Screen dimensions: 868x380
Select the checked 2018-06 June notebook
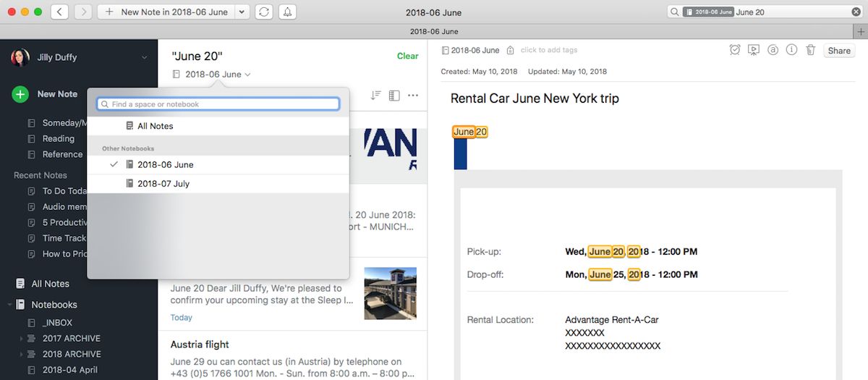[x=218, y=164]
